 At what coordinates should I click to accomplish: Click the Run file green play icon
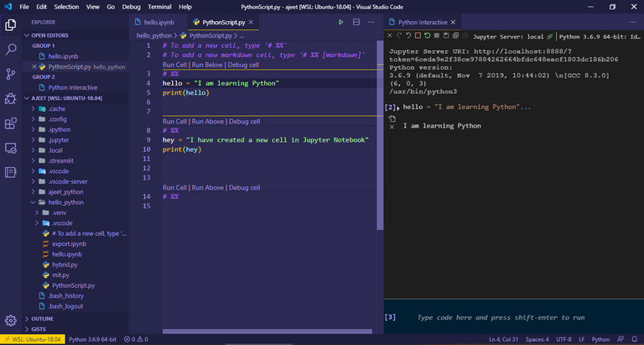click(340, 22)
